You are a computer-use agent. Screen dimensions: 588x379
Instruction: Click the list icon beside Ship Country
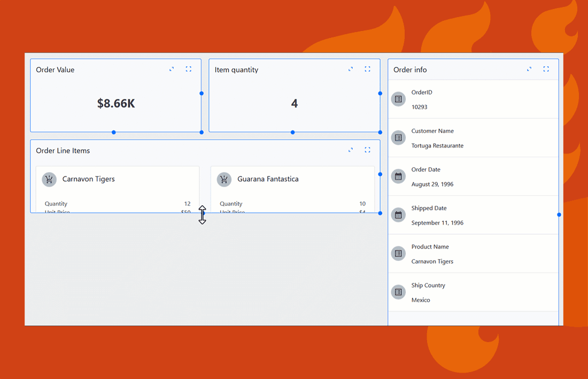click(x=398, y=292)
